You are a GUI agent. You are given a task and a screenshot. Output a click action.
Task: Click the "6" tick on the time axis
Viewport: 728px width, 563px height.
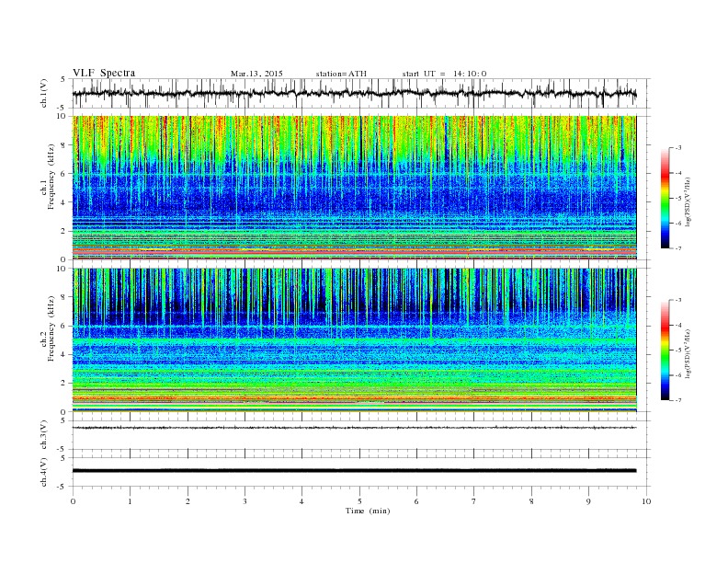(x=417, y=501)
